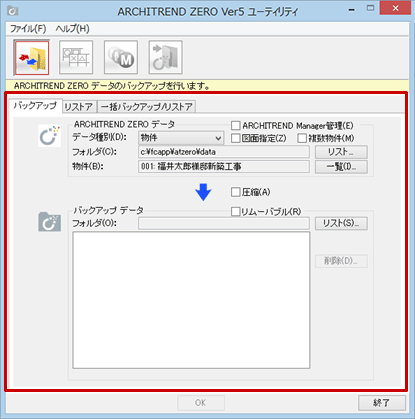Click the backup data folder icon
415x419 pixels.
click(49, 222)
